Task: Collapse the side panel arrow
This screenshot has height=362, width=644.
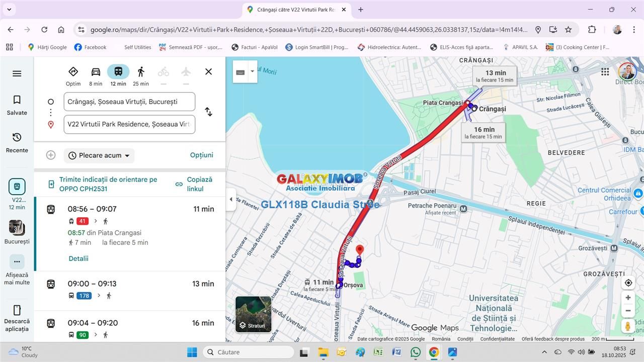Action: tap(231, 199)
